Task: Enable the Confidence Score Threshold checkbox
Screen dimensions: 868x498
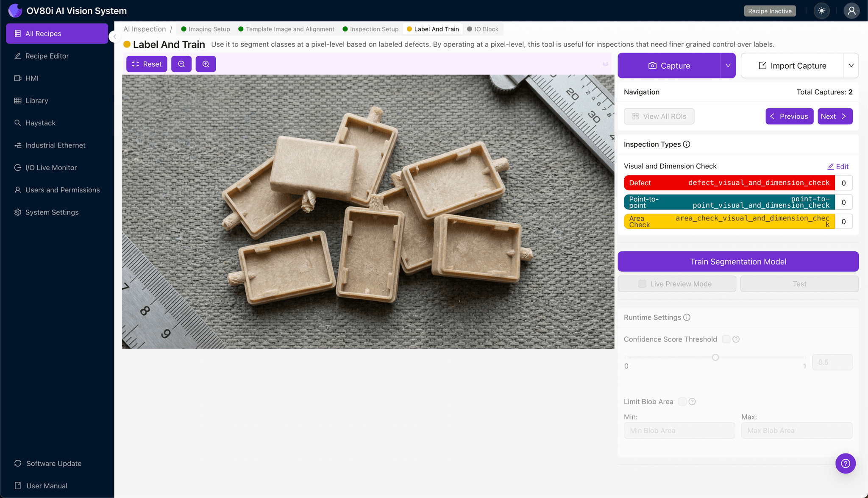Action: point(726,339)
